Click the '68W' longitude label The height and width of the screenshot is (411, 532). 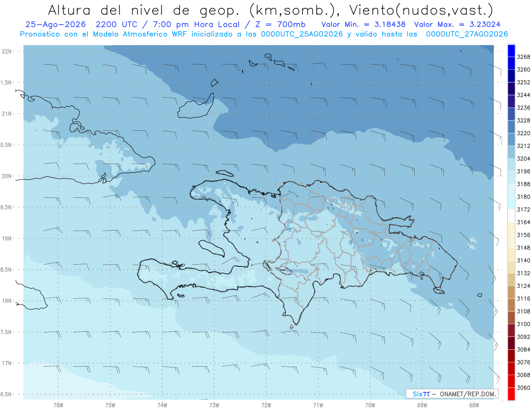pos(474,405)
